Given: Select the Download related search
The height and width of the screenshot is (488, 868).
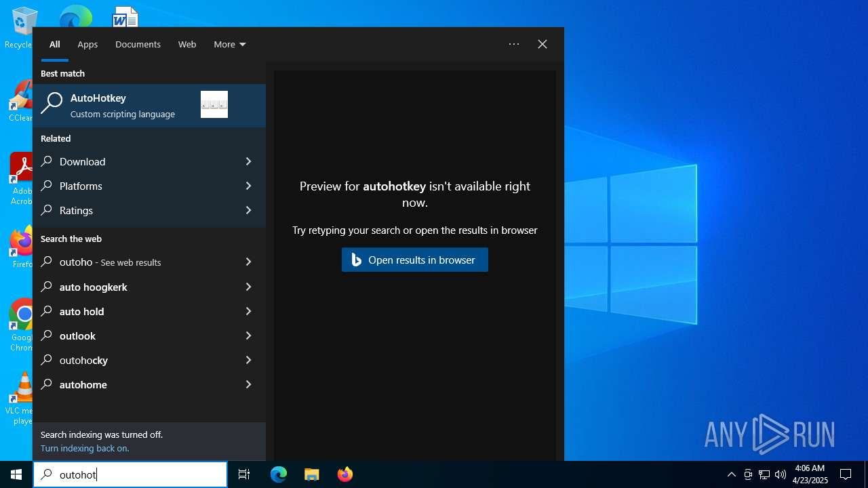Looking at the screenshot, I should (133, 161).
